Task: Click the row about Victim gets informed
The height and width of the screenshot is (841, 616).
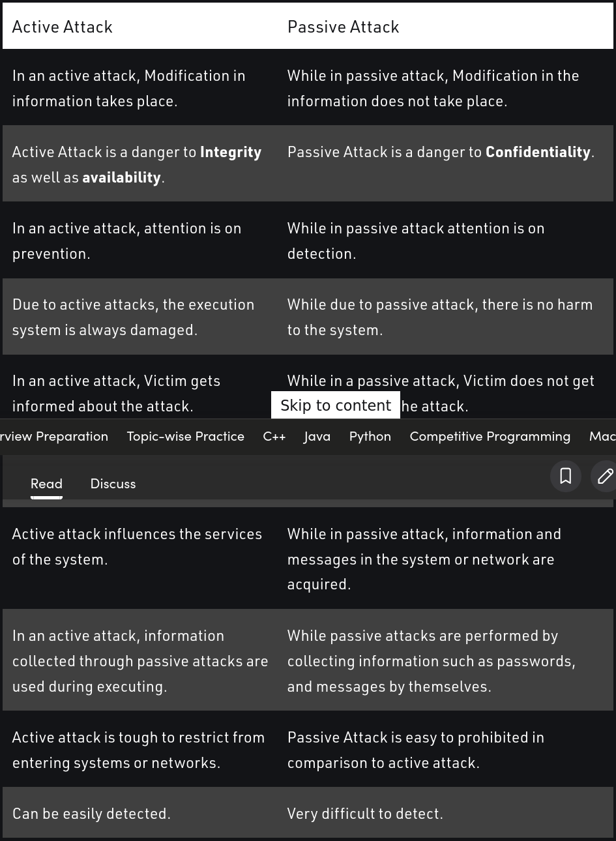Action: coord(116,392)
